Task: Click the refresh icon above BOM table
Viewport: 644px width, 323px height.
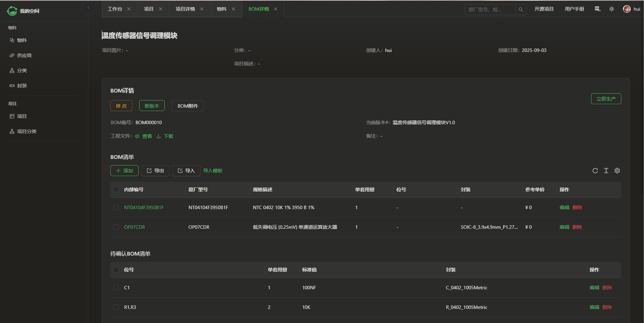Action: (x=595, y=171)
